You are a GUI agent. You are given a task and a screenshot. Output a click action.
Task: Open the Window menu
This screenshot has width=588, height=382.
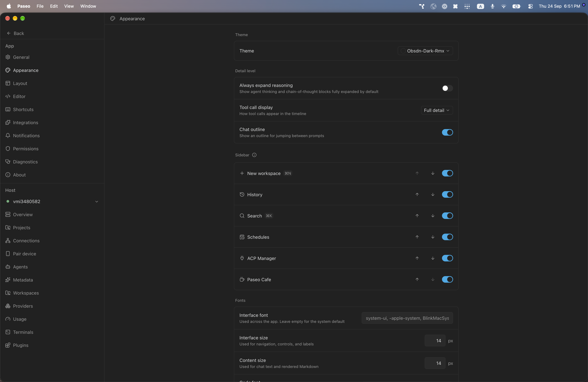pos(88,6)
